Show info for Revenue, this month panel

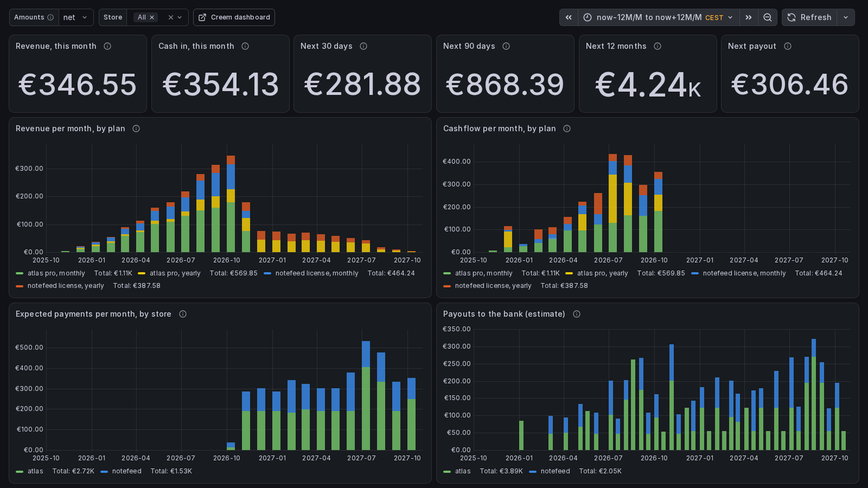click(x=107, y=46)
